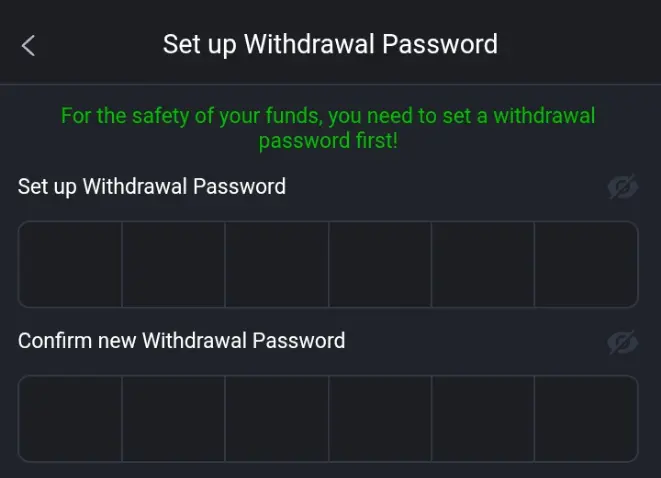Image resolution: width=661 pixels, height=478 pixels.
Task: Show the Set up Withdrawal Password digits
Action: point(622,187)
